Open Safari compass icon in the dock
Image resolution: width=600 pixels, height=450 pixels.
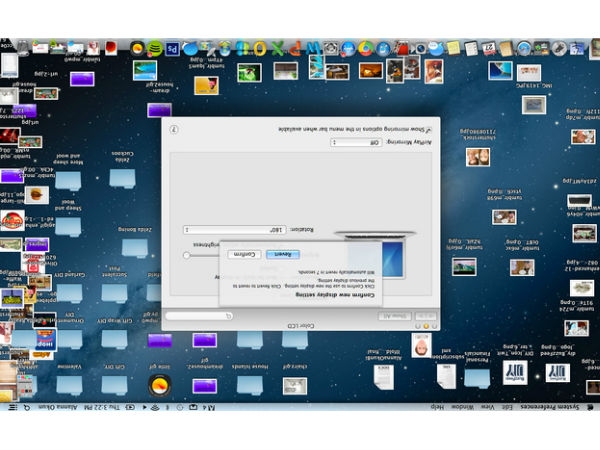click(524, 49)
